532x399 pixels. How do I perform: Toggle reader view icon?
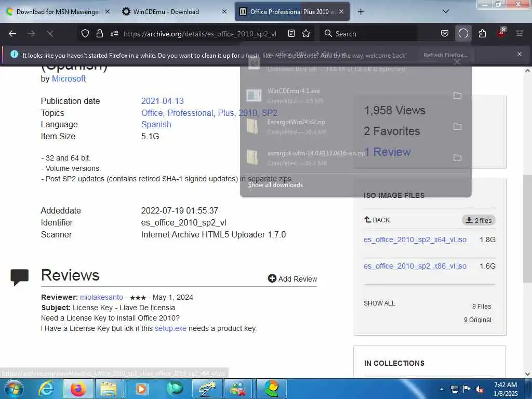tap(291, 34)
